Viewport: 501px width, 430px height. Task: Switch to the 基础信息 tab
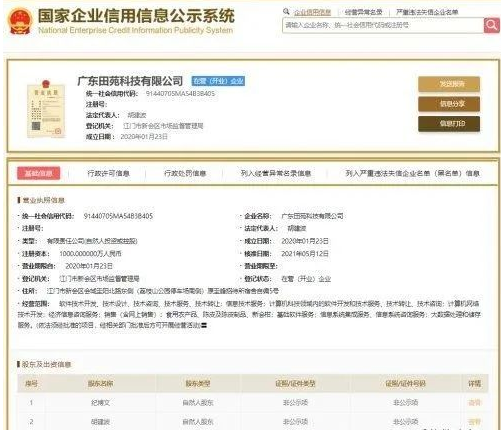point(39,173)
